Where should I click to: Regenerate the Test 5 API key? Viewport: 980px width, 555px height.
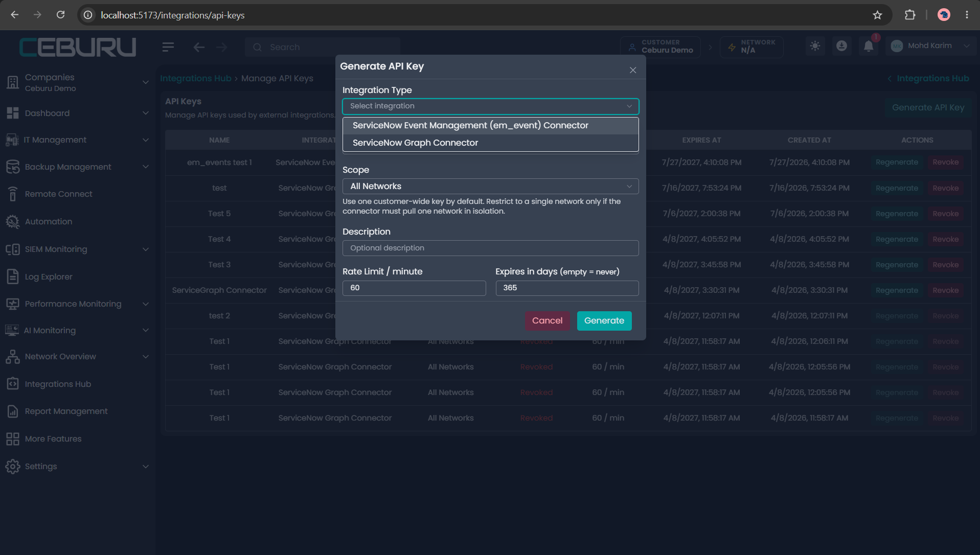897,214
